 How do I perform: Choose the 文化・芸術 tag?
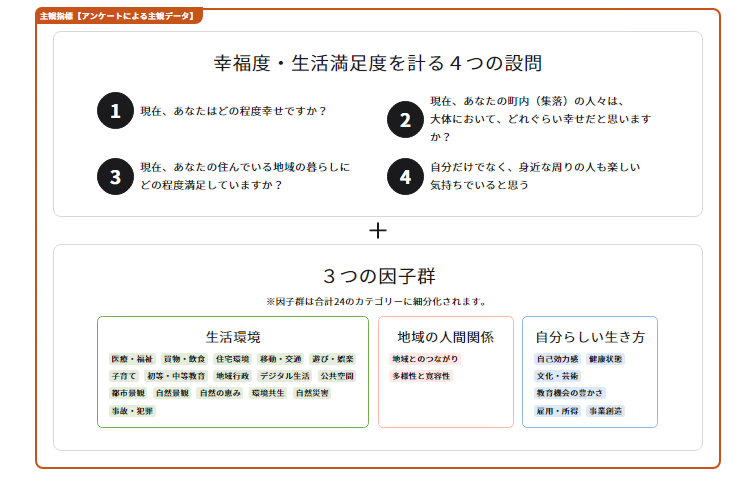coord(557,376)
